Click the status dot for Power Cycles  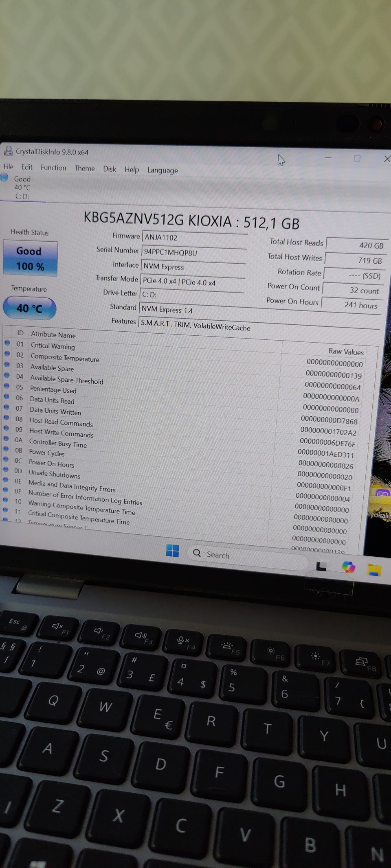pos(6,449)
